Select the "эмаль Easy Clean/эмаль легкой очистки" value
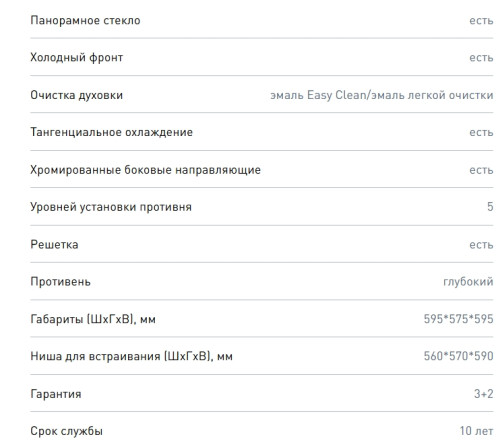 coord(382,95)
